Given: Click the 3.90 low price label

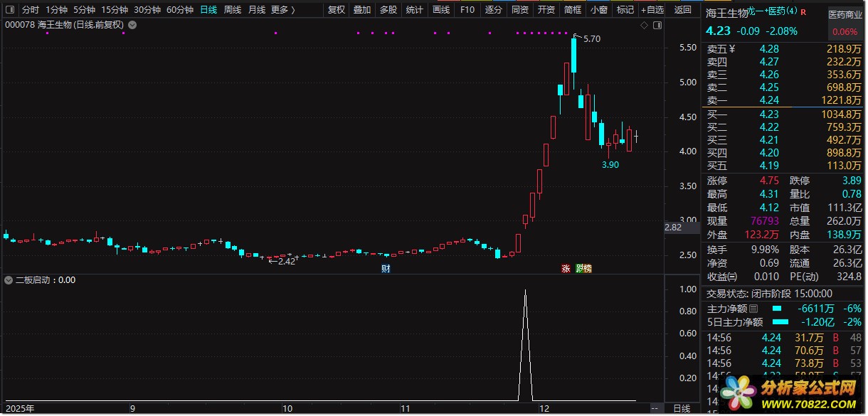Looking at the screenshot, I should click(x=610, y=165).
